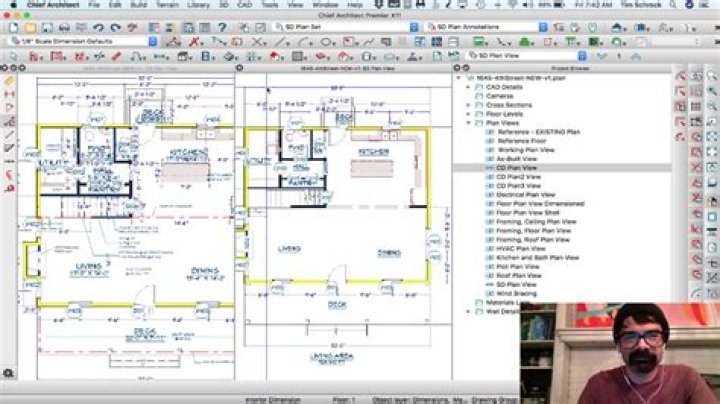Click the Zoom magnifier icon in far-right toolbar
Image resolution: width=720 pixels, height=404 pixels.
click(712, 76)
